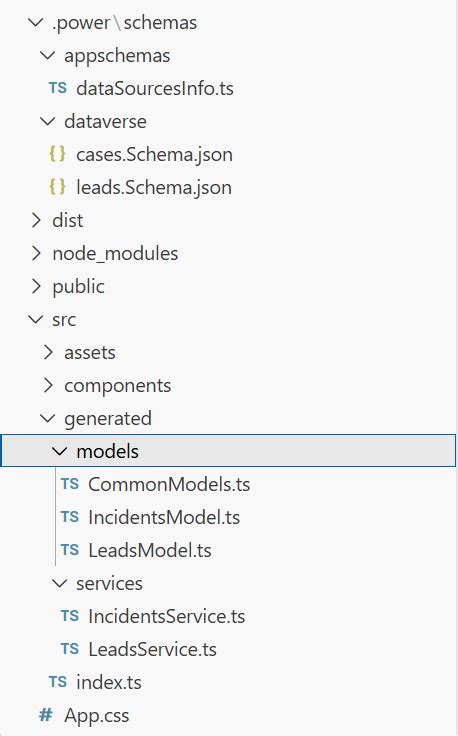
Task: Click the TS icon beside index.ts
Action: [x=58, y=682]
